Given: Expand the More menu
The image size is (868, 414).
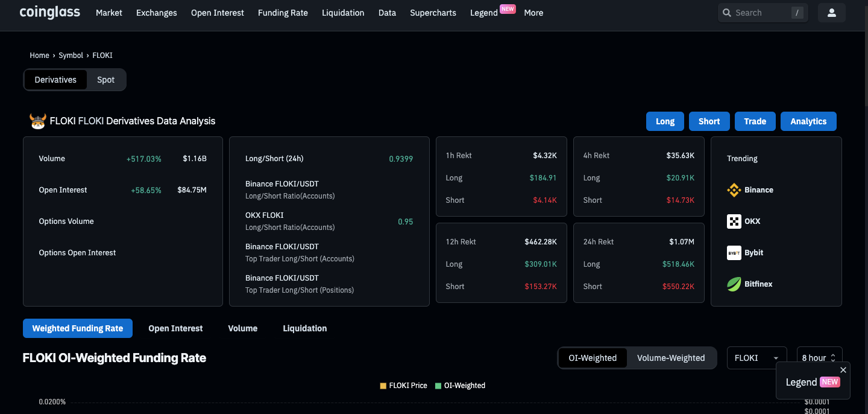Looking at the screenshot, I should pos(533,13).
